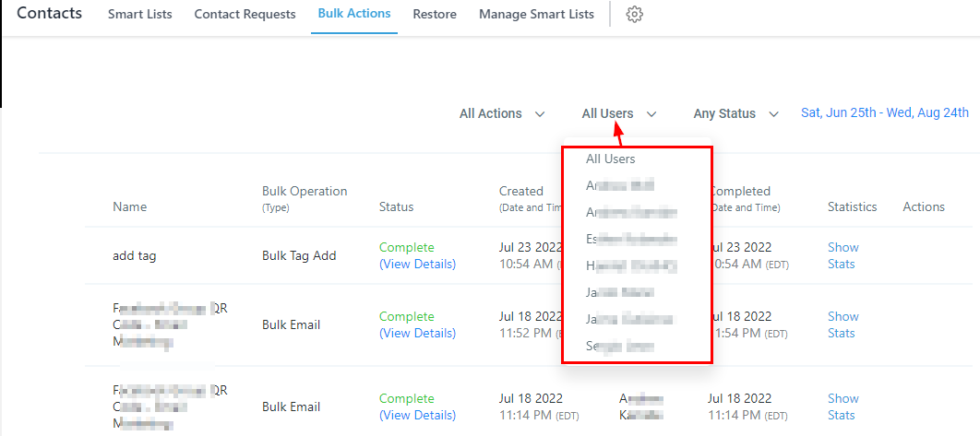
Task: Click the Name column header
Action: [x=129, y=207]
